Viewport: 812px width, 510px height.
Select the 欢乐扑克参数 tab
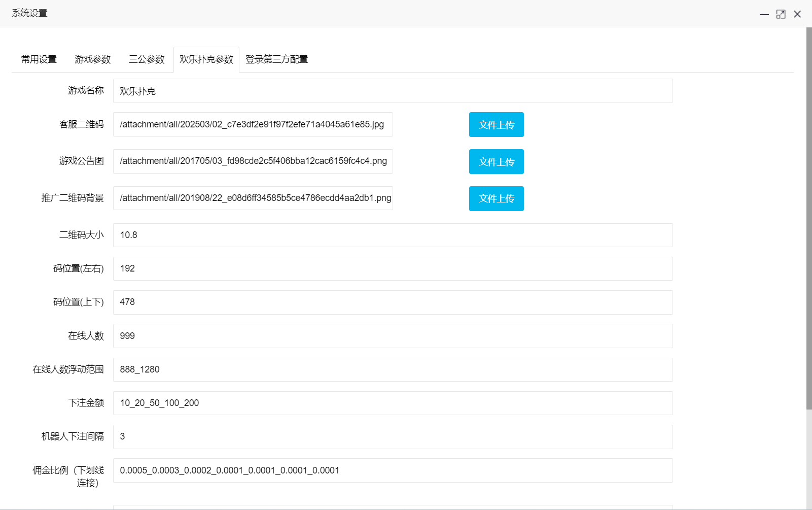(x=206, y=59)
